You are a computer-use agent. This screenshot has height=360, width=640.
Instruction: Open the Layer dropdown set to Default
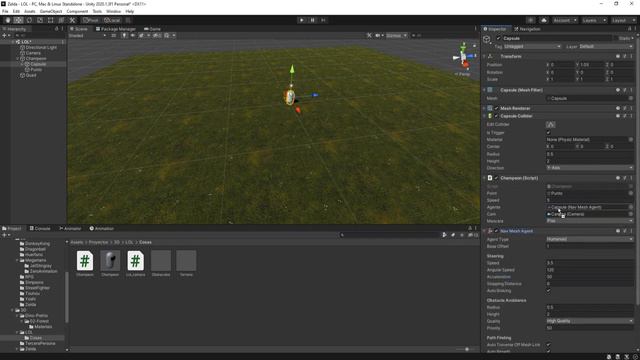(606, 47)
